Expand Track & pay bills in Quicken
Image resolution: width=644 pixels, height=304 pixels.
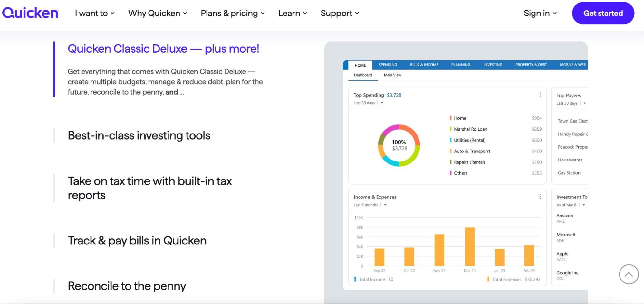[x=137, y=241]
